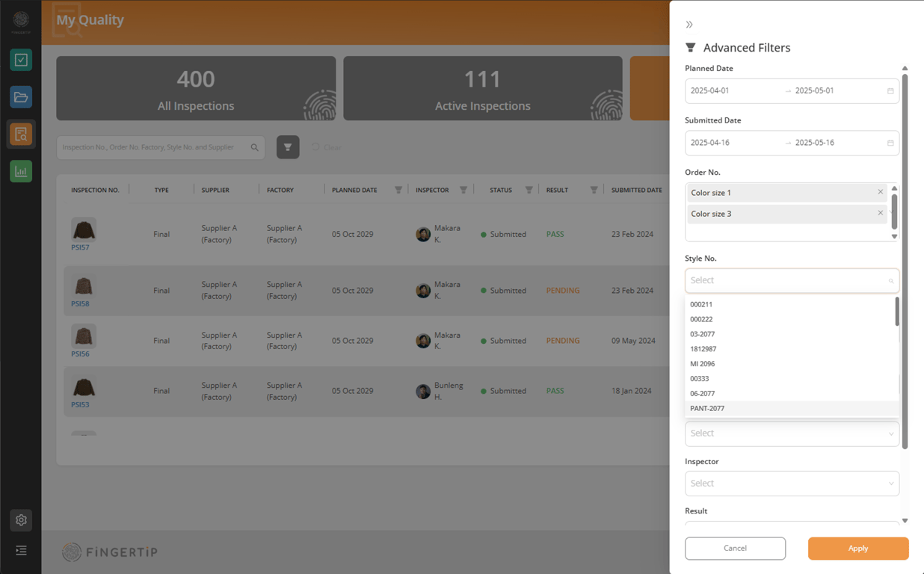This screenshot has width=924, height=574.
Task: Expand the sidebar menu toggle icon
Action: [21, 550]
